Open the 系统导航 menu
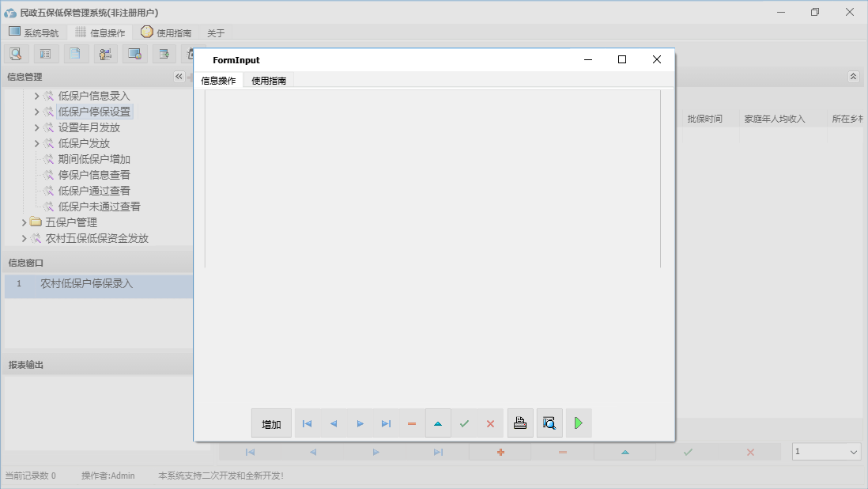Image resolution: width=868 pixels, height=489 pixels. pyautogui.click(x=34, y=32)
